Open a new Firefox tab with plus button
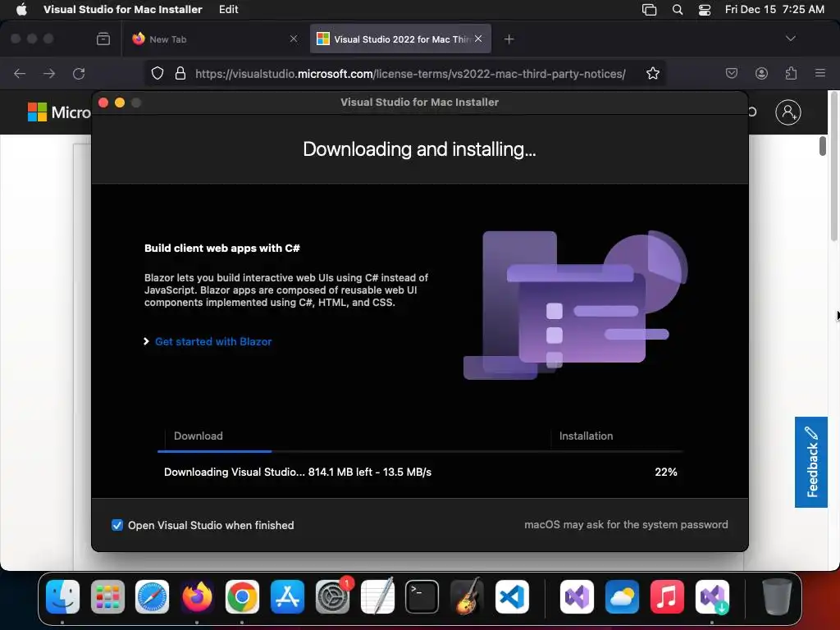 click(x=509, y=39)
